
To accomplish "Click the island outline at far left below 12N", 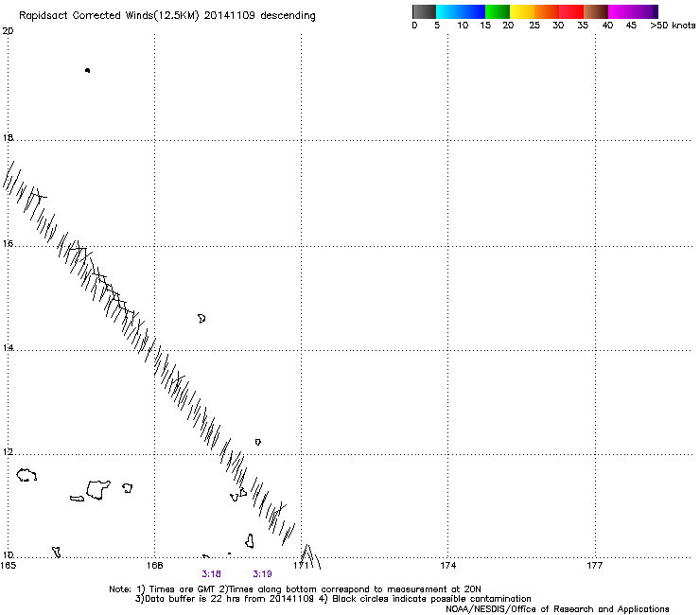I will 26,475.
